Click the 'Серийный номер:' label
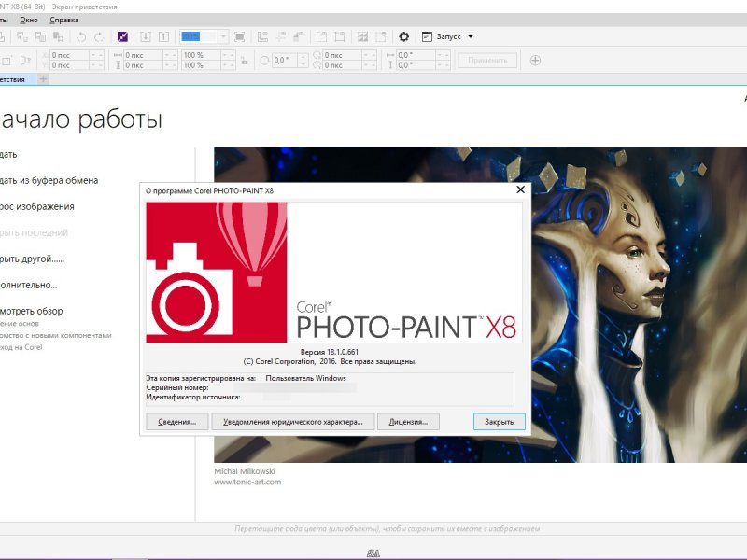This screenshot has width=747, height=560. click(177, 387)
